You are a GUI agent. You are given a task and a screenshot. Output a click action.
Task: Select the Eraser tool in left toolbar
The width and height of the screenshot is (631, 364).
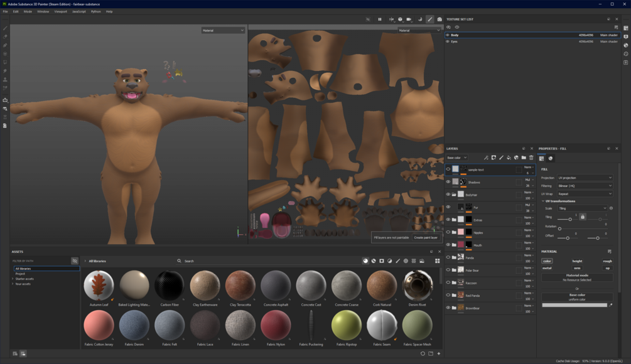click(5, 36)
